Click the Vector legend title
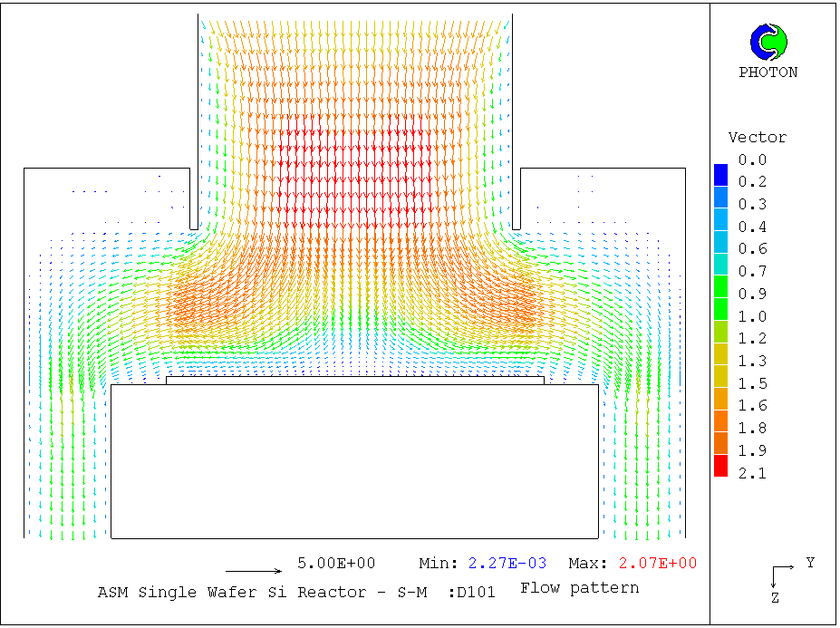 coord(757,137)
